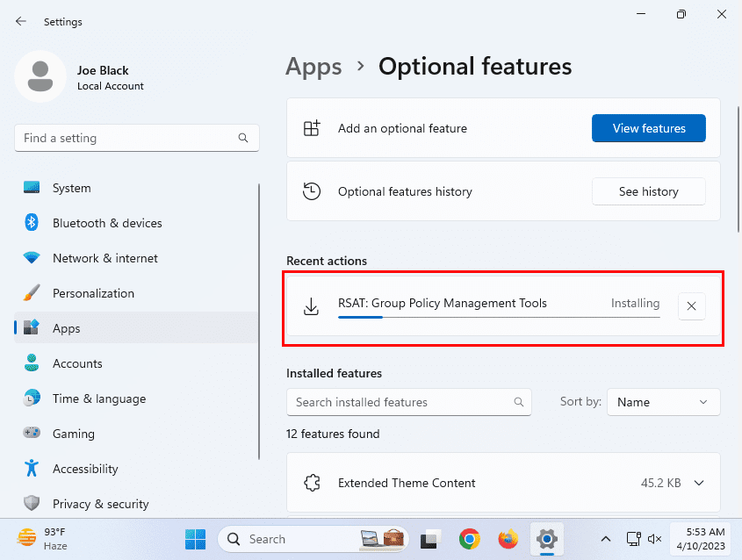Cancel RSAT Group Policy Management Tools install
Image resolution: width=742 pixels, height=560 pixels.
[691, 306]
